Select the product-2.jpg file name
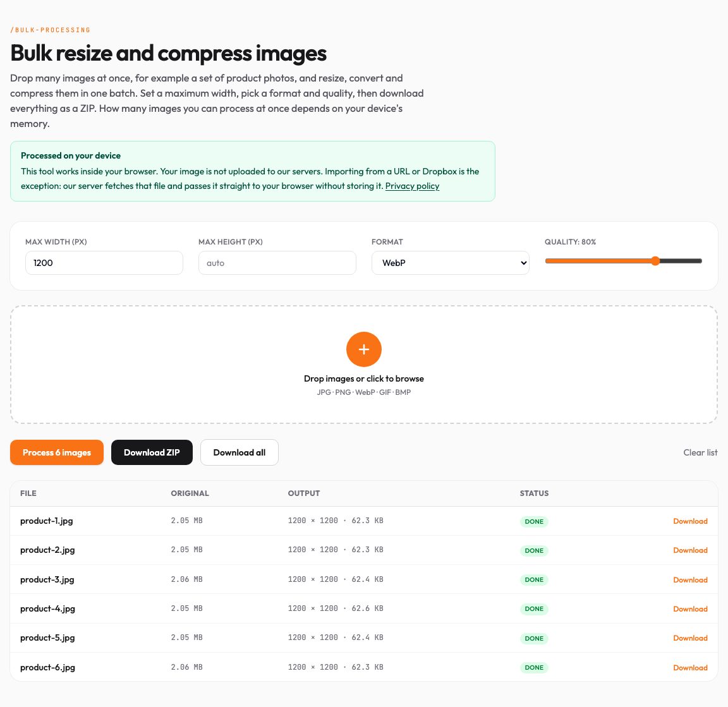This screenshot has height=707, width=728. [47, 550]
